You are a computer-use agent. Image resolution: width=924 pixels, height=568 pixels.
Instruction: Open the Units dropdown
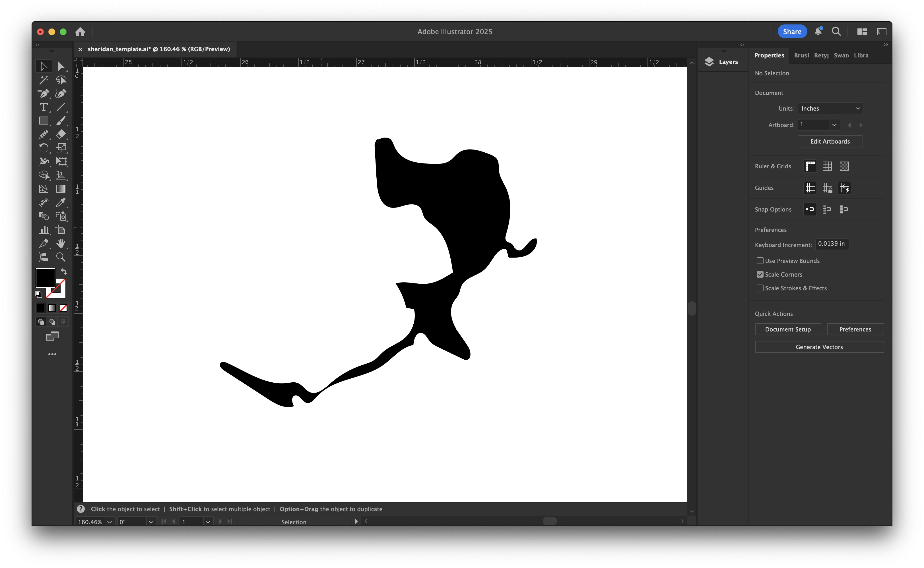pyautogui.click(x=830, y=108)
